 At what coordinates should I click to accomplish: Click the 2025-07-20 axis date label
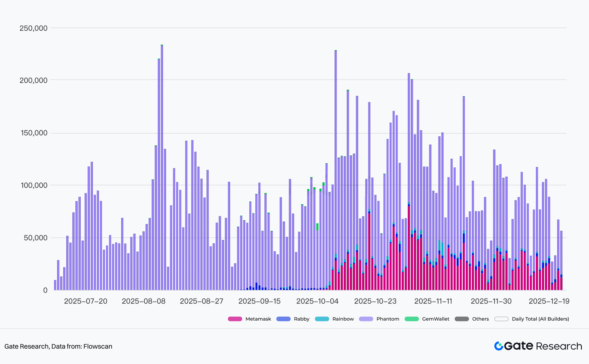click(x=86, y=301)
